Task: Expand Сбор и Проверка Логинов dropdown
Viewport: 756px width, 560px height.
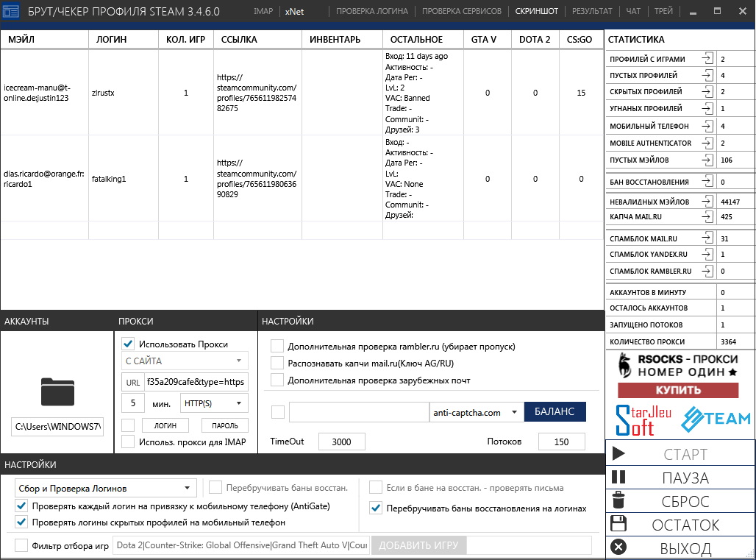Action: (x=106, y=488)
